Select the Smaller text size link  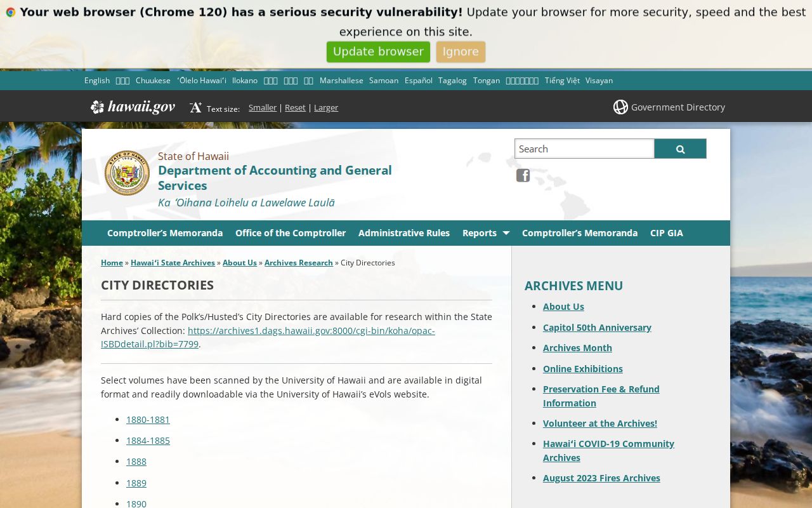pos(263,107)
